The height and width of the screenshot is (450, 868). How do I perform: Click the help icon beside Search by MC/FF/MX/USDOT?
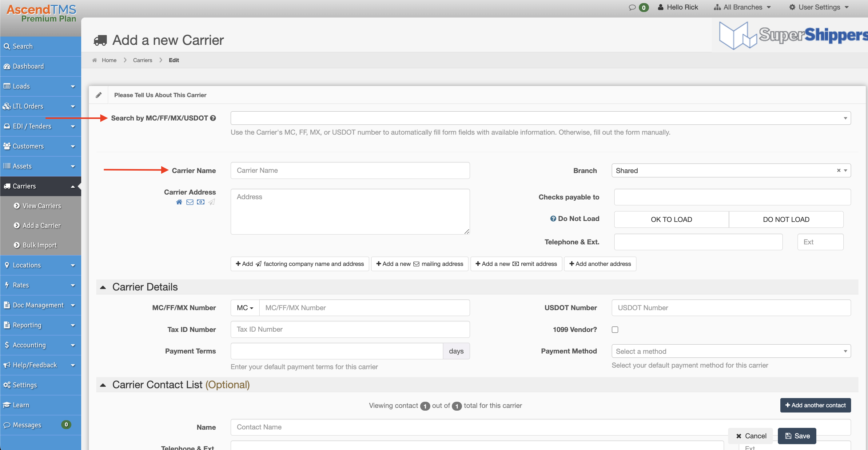click(213, 118)
